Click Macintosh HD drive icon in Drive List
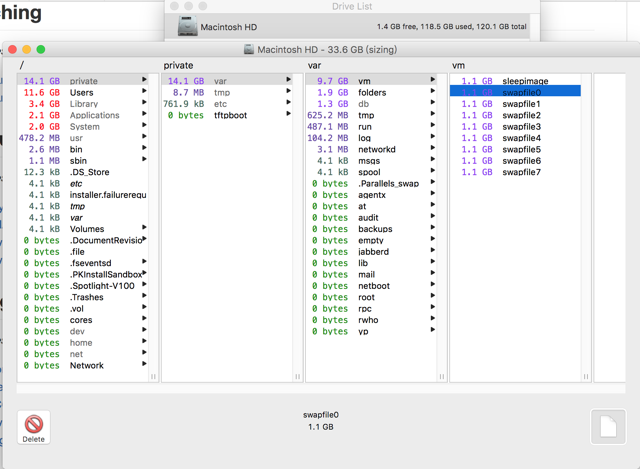The width and height of the screenshot is (640, 469). (188, 27)
